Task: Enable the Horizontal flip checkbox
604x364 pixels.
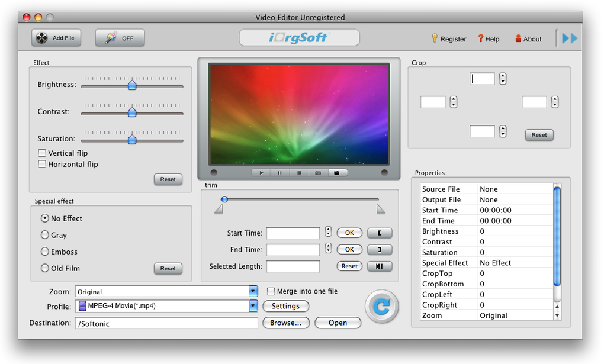Action: [42, 164]
